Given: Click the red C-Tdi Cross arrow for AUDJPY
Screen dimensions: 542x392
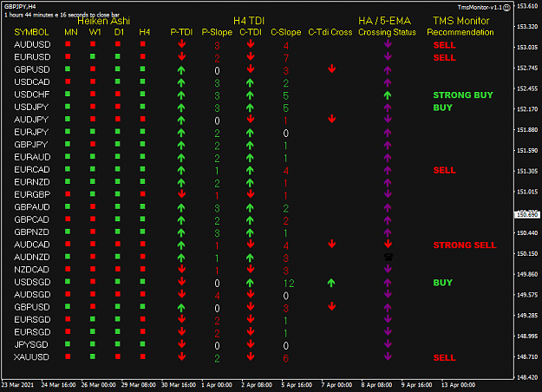Looking at the screenshot, I should [332, 120].
